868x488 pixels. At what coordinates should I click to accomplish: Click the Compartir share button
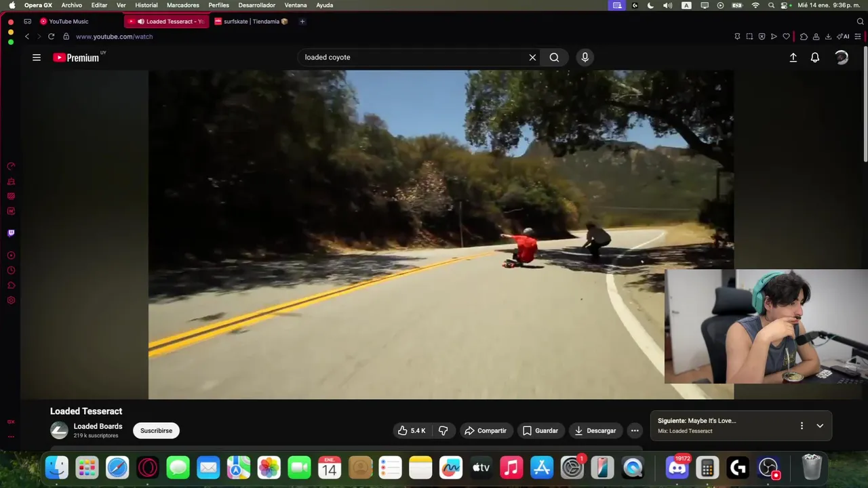[486, 430]
